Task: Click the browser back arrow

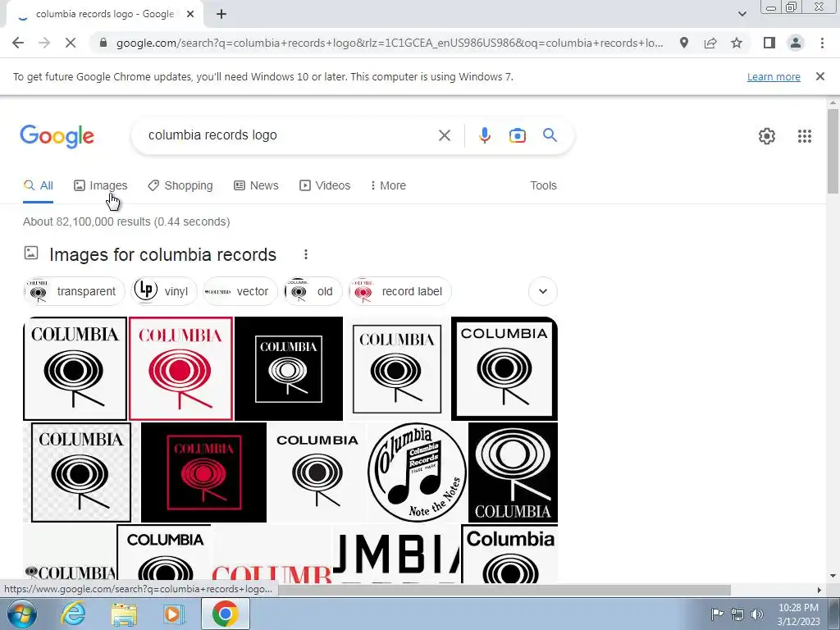Action: coord(18,43)
